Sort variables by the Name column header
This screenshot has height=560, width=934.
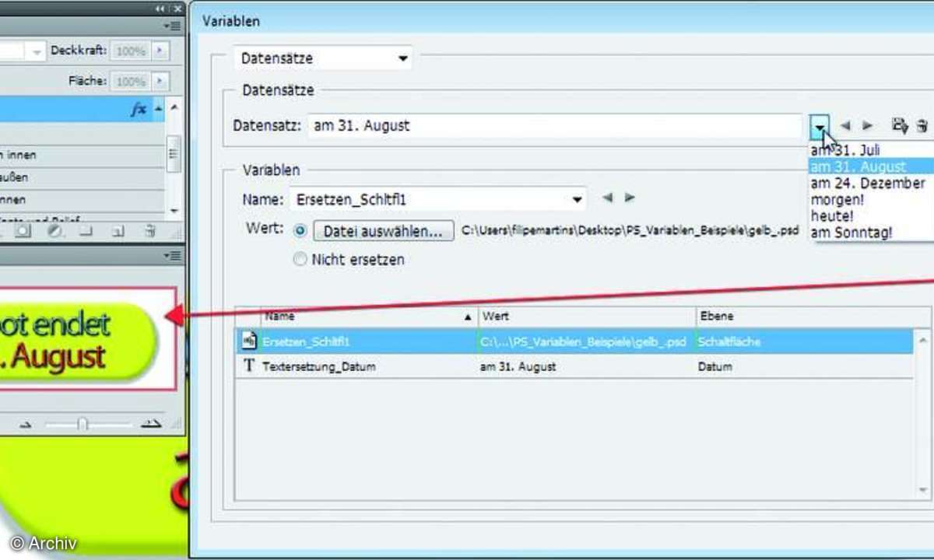point(367,317)
